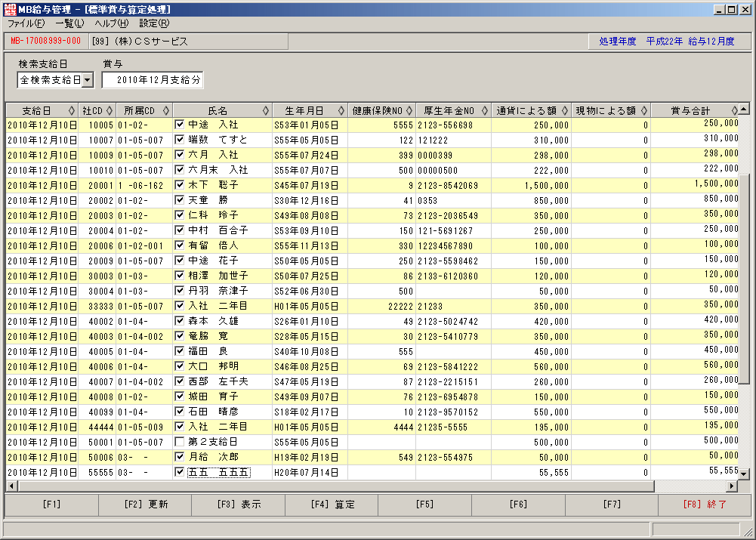This screenshot has width=756, height=540.
Task: Click the vertical scrollbar down arrow
Action: (744, 474)
